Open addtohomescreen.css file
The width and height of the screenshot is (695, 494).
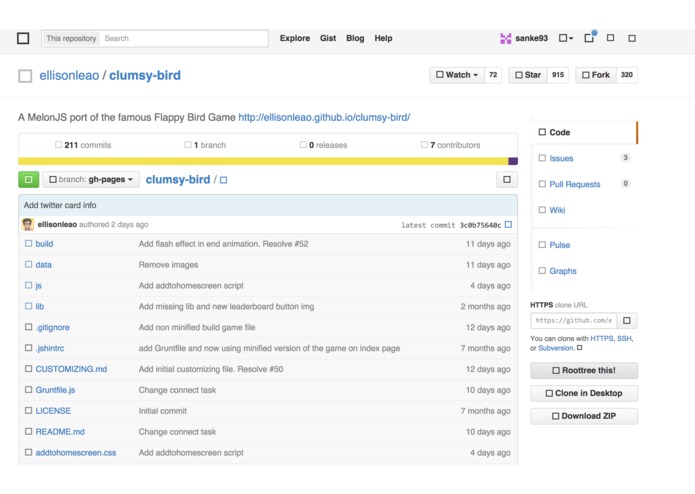click(x=76, y=453)
